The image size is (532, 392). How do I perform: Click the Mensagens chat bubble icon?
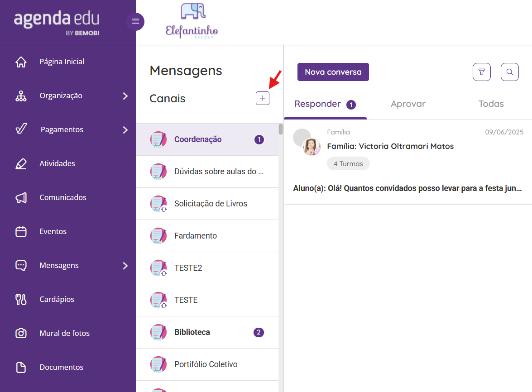pos(21,266)
